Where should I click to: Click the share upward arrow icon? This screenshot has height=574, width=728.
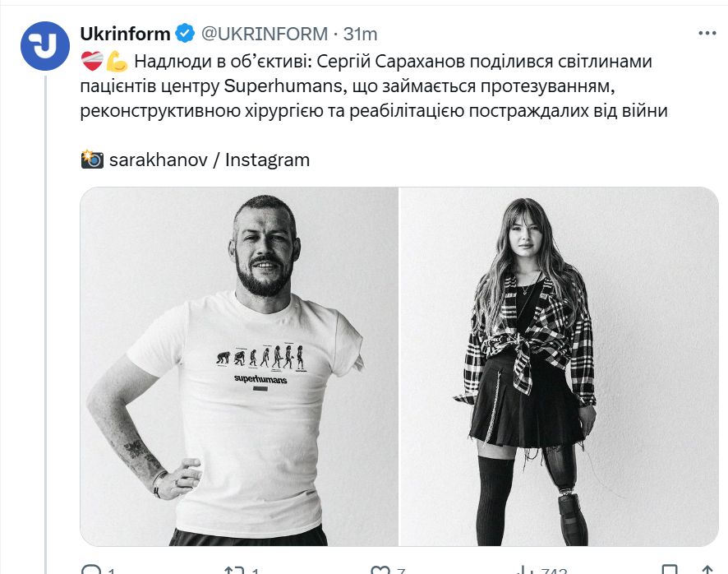coord(707,569)
